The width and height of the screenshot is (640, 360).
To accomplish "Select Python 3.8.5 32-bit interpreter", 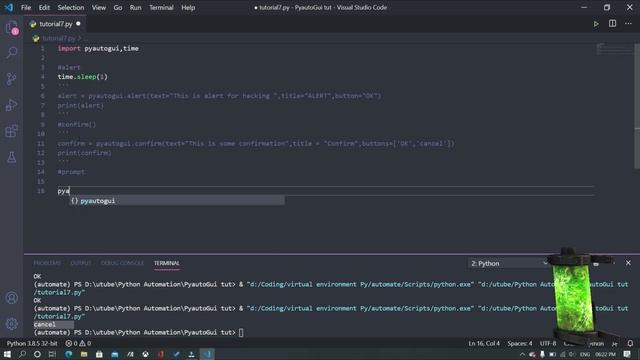I will (32, 343).
